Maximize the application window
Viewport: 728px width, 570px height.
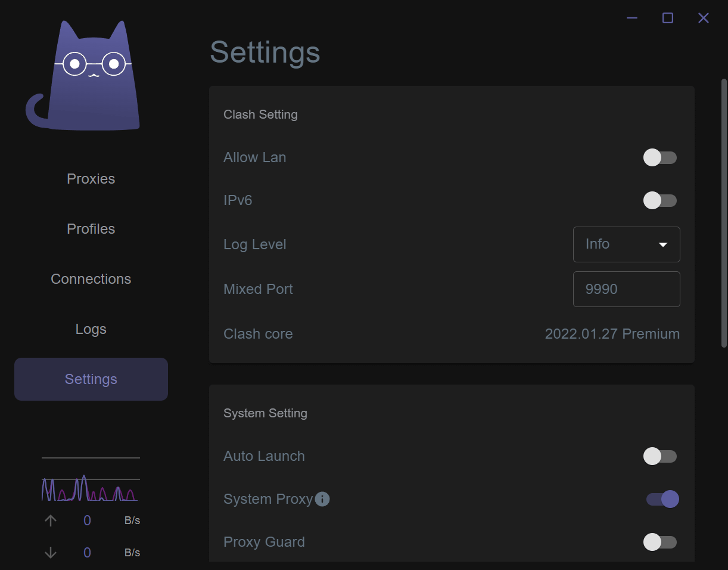click(668, 18)
